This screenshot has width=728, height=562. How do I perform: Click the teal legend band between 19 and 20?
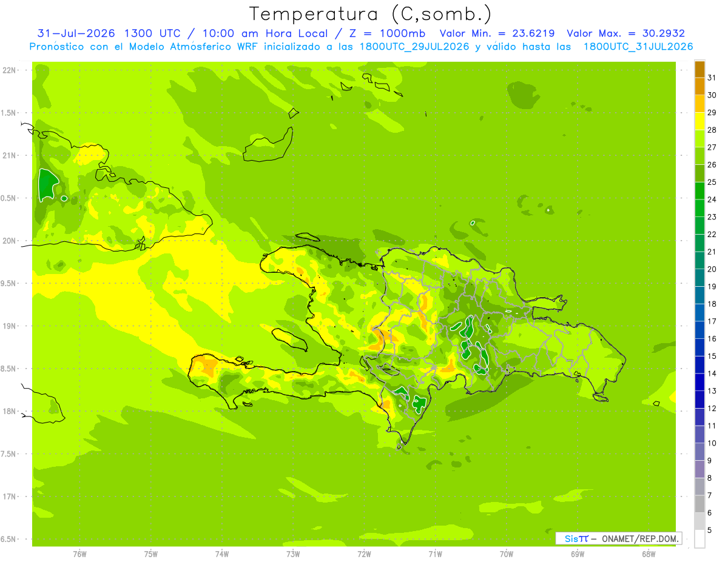699,278
